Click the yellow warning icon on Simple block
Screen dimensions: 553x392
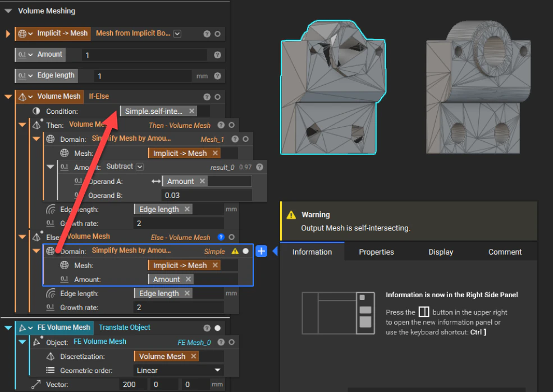pyautogui.click(x=235, y=251)
